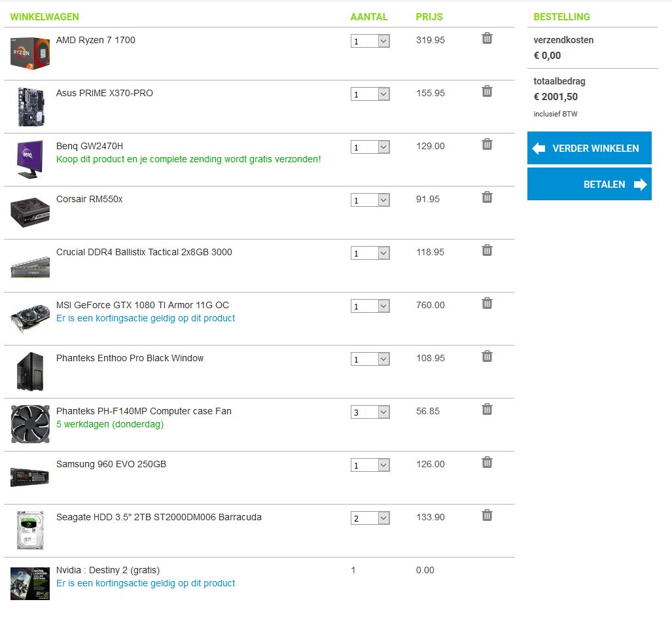Open Corsair power supply thumbnail
Screen dimensions: 672x623
30,212
